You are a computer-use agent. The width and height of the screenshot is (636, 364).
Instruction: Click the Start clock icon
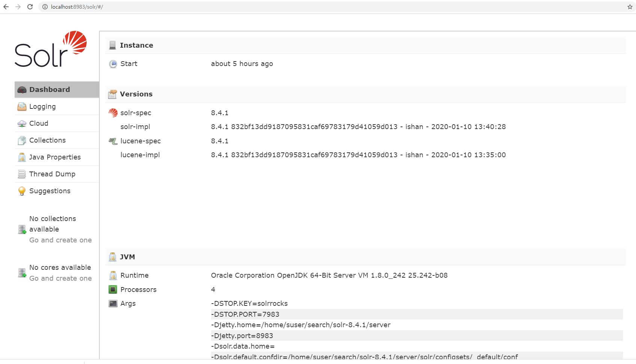click(113, 64)
